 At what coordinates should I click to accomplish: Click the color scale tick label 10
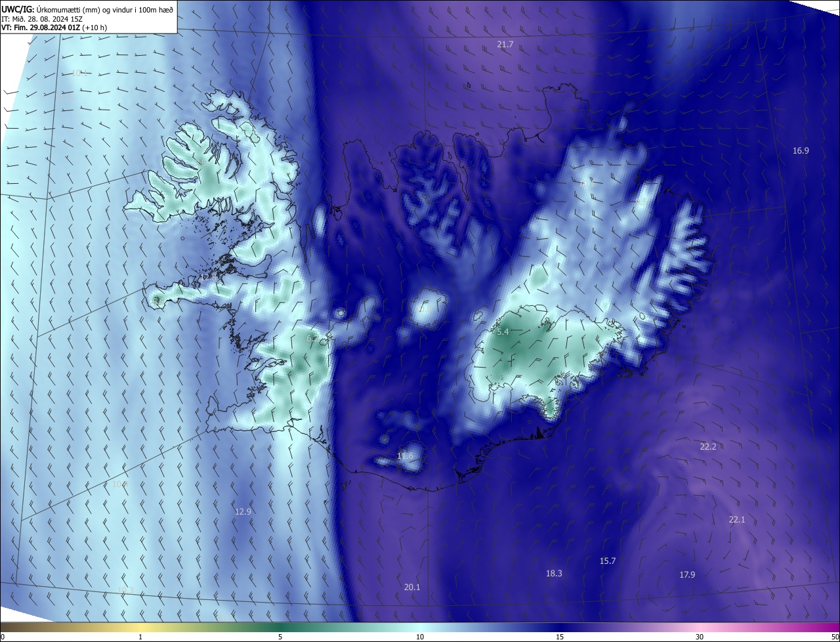pyautogui.click(x=420, y=637)
